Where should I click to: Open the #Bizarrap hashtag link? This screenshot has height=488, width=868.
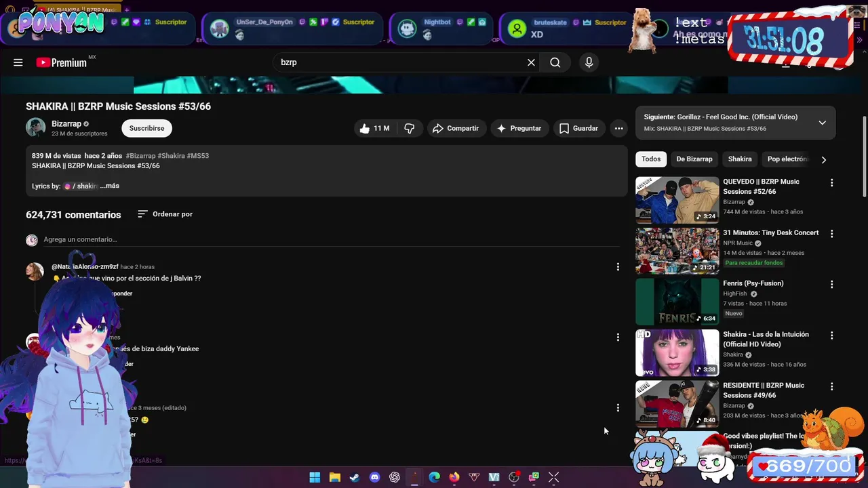click(x=140, y=156)
